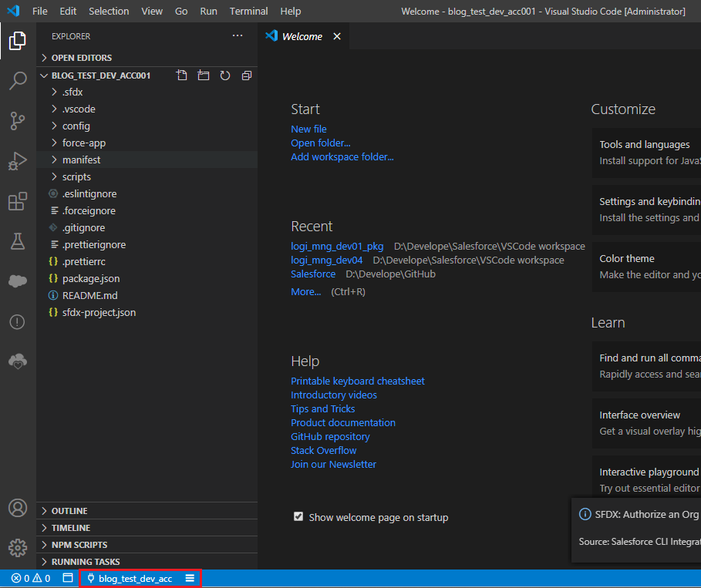Open Printable keyboard cheatsheet link
This screenshot has height=588, width=701.
coord(358,381)
